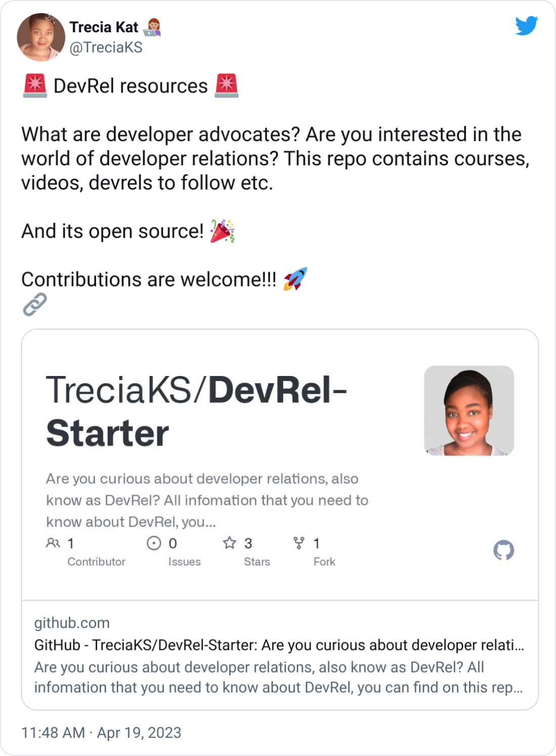Click the party popper emoji
The height and width of the screenshot is (756, 556).
(x=222, y=231)
